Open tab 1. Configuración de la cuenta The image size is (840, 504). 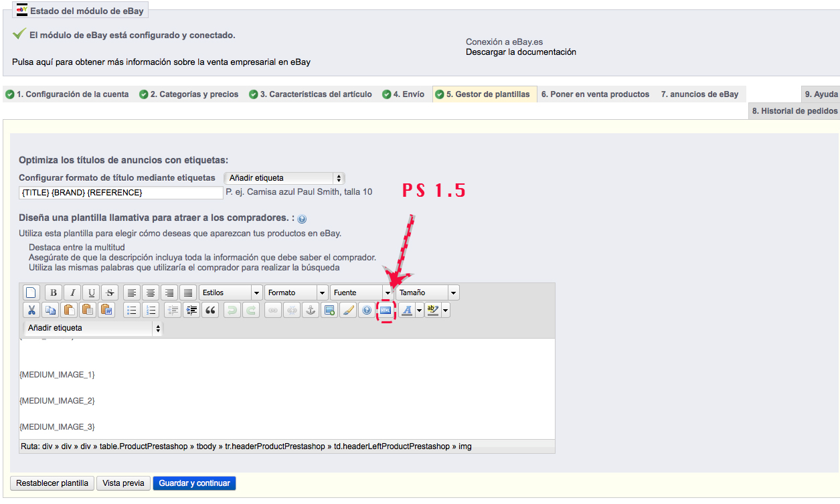(x=67, y=94)
